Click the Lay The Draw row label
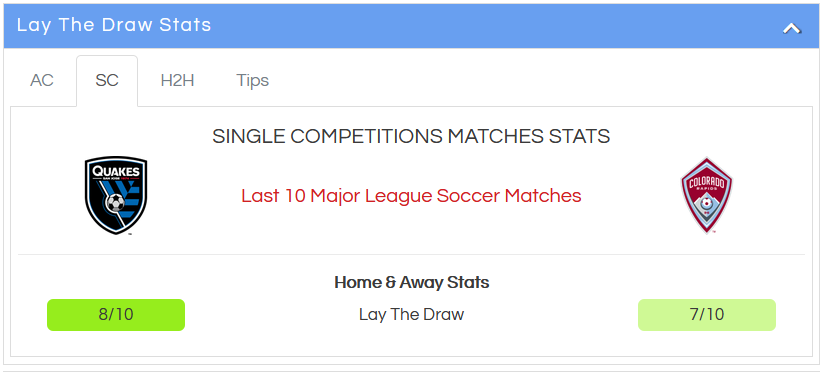The height and width of the screenshot is (372, 826). 411,315
